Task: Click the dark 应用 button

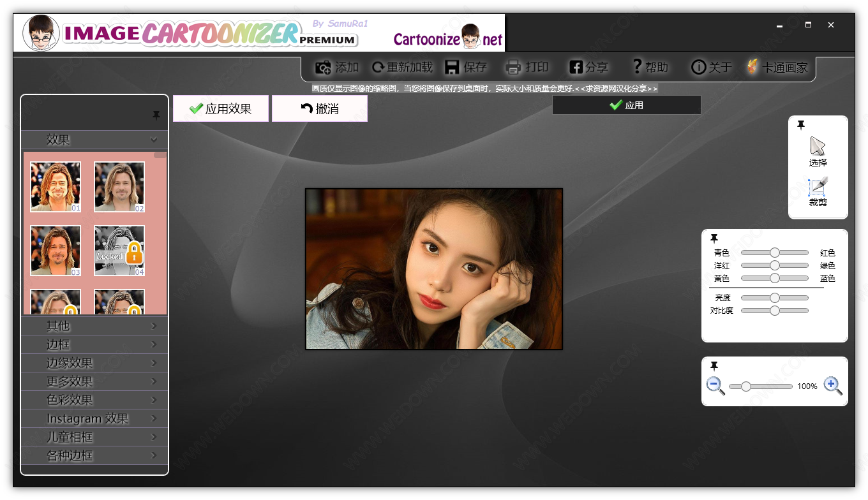Action: click(626, 105)
